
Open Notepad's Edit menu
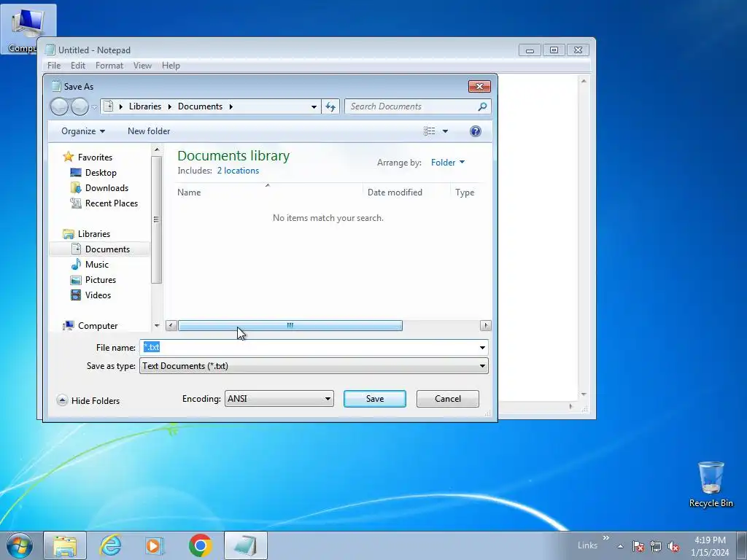pos(77,66)
